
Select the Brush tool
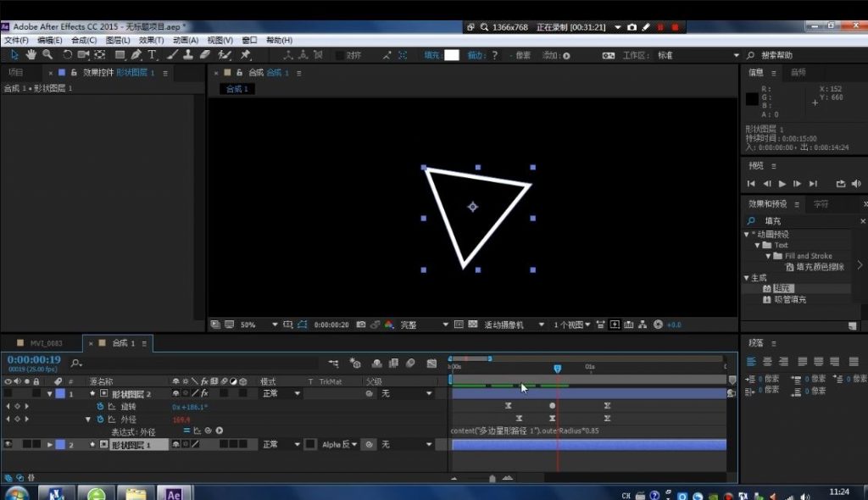tap(172, 55)
